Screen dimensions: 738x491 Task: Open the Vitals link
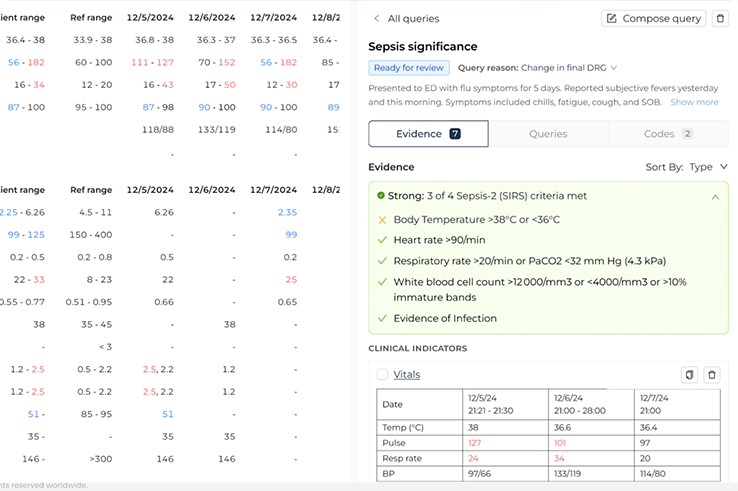tap(407, 375)
